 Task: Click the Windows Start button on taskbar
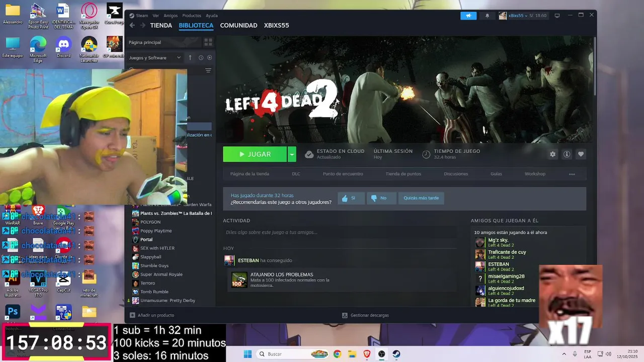(248, 354)
